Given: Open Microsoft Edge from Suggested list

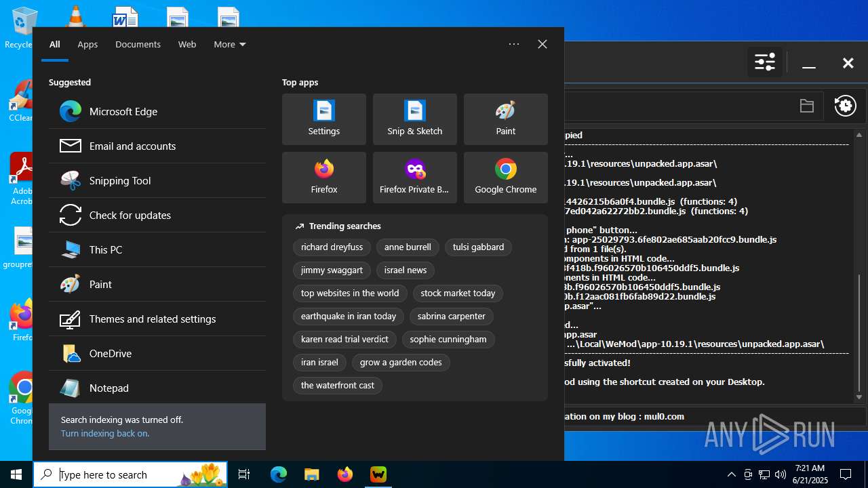Looking at the screenshot, I should [x=157, y=112].
